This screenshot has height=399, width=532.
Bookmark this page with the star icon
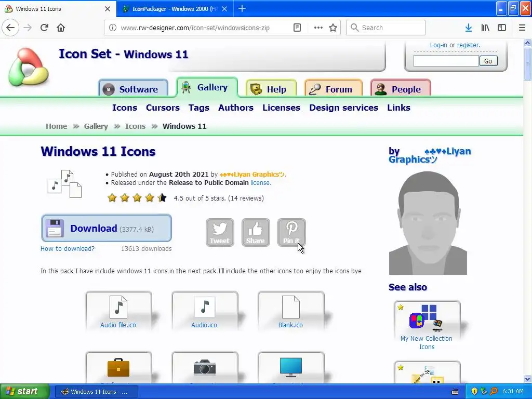[x=333, y=28]
